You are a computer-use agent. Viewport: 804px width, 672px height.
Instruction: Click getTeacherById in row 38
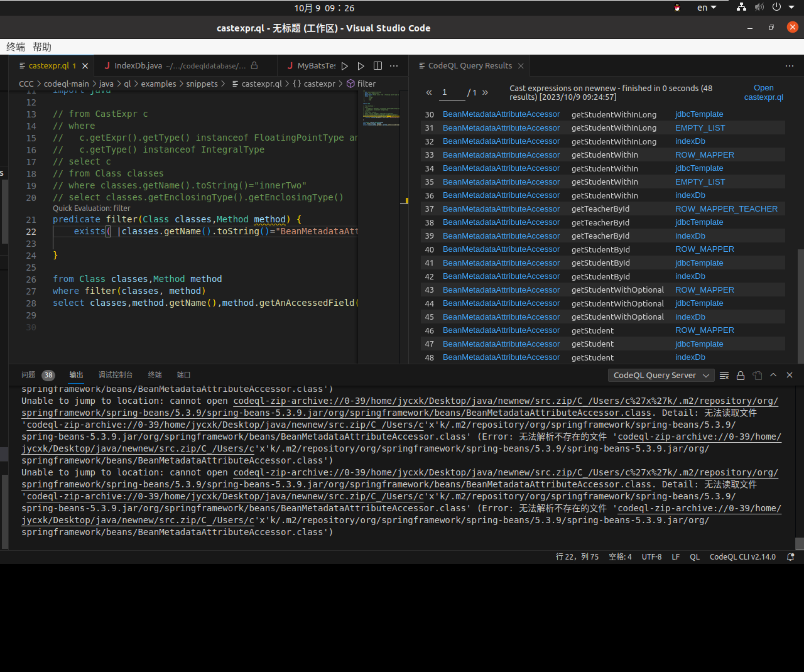tap(600, 222)
